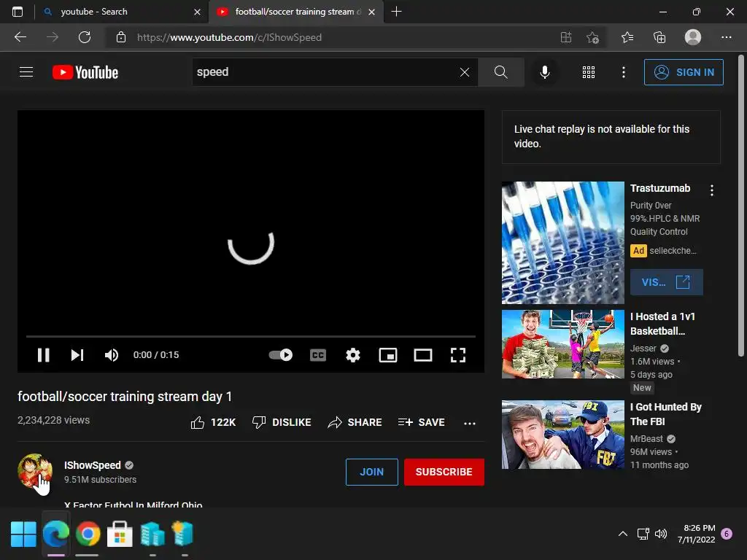Toggle closed captions
The width and height of the screenshot is (747, 560).
(318, 355)
